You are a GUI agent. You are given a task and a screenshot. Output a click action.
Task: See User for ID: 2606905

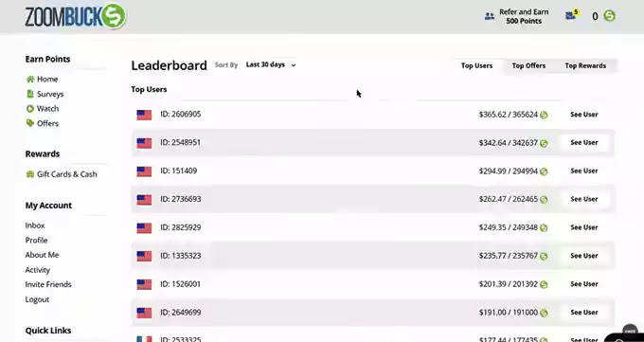pos(584,115)
